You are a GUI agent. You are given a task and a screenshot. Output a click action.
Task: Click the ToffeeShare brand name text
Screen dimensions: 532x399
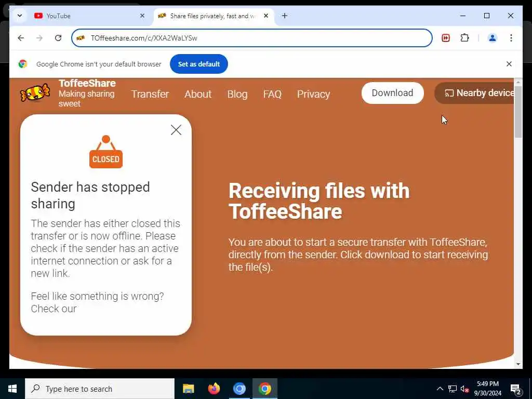click(x=87, y=83)
